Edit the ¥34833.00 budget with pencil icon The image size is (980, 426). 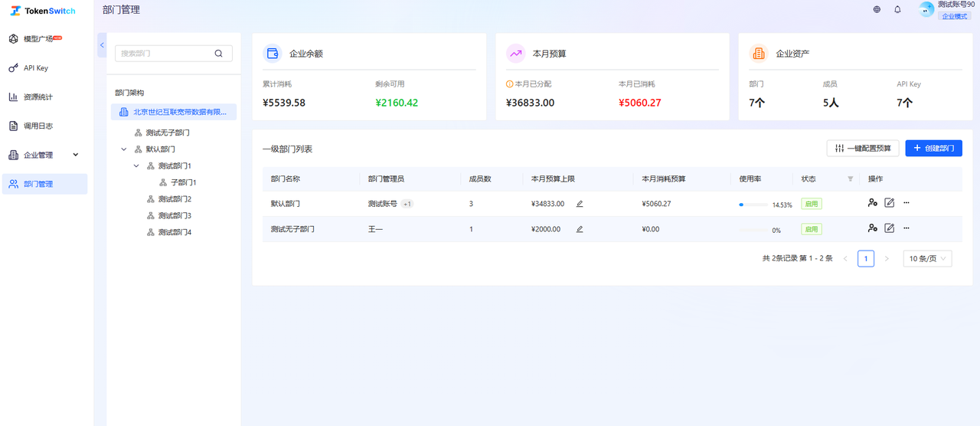(580, 204)
